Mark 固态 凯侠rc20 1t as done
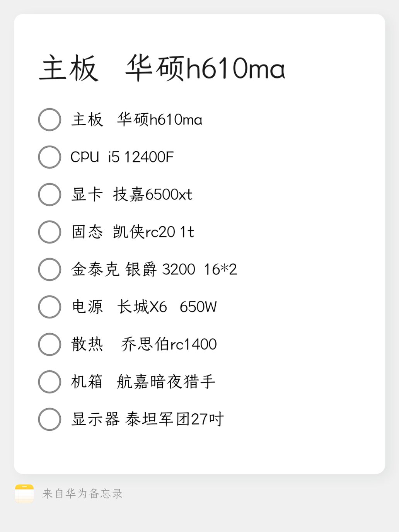 click(x=49, y=232)
